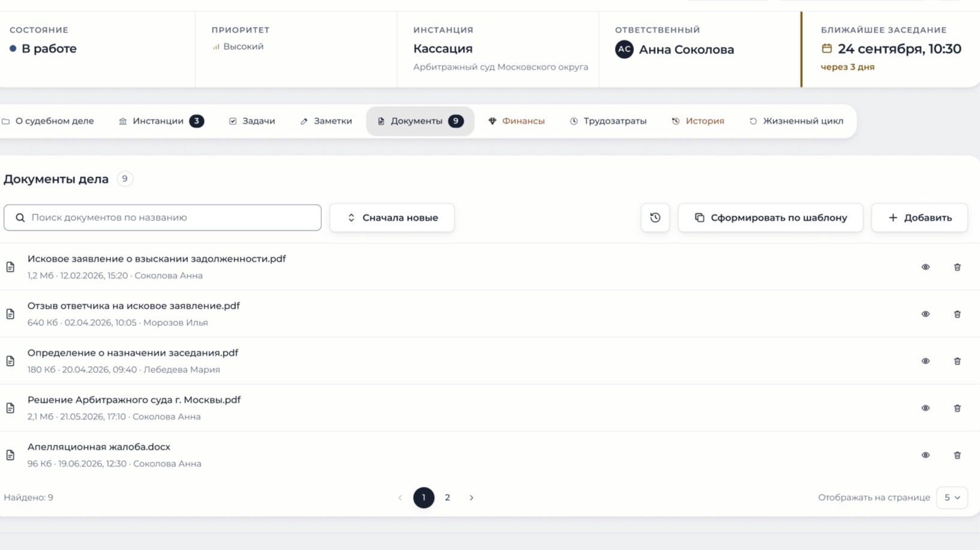Open the Финансы tab
This screenshot has height=550, width=980.
[x=516, y=121]
